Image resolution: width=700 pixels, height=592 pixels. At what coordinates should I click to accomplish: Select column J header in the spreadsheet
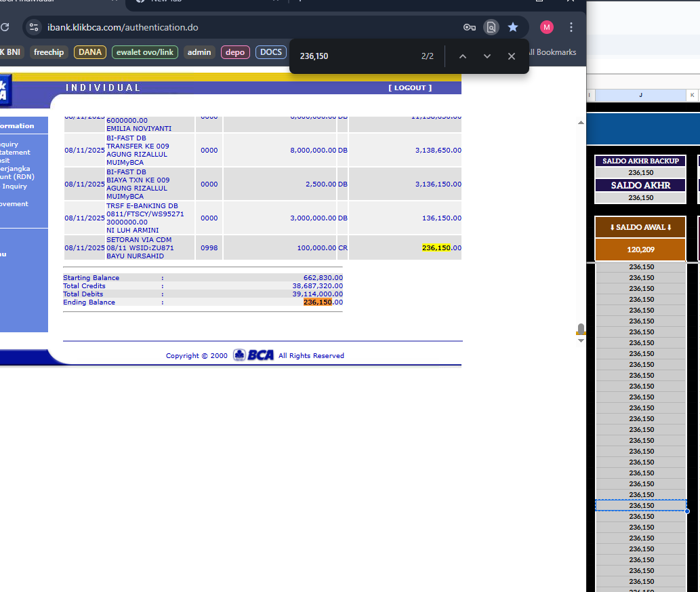pos(640,95)
